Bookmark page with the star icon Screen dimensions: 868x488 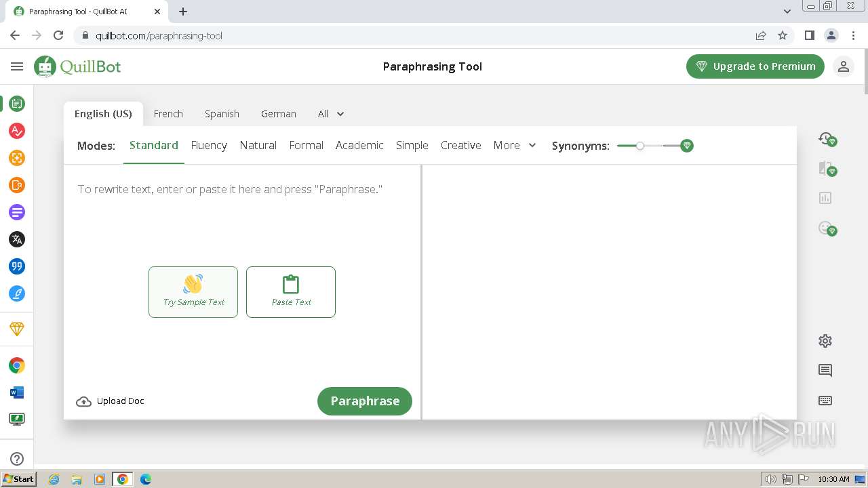pyautogui.click(x=783, y=35)
